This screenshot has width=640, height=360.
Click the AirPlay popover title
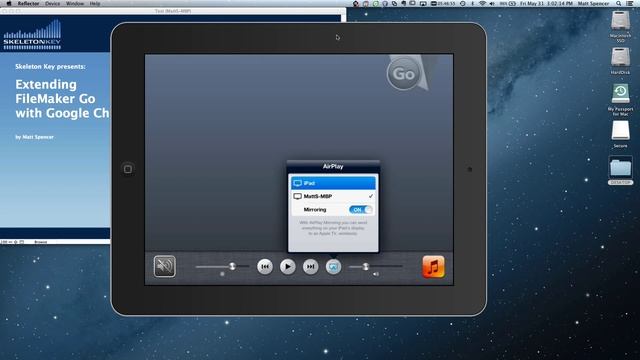point(333,167)
